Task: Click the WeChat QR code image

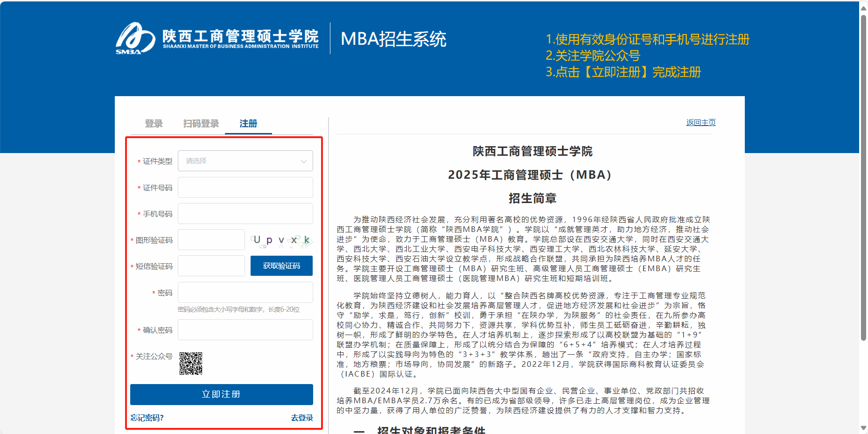Action: point(191,364)
